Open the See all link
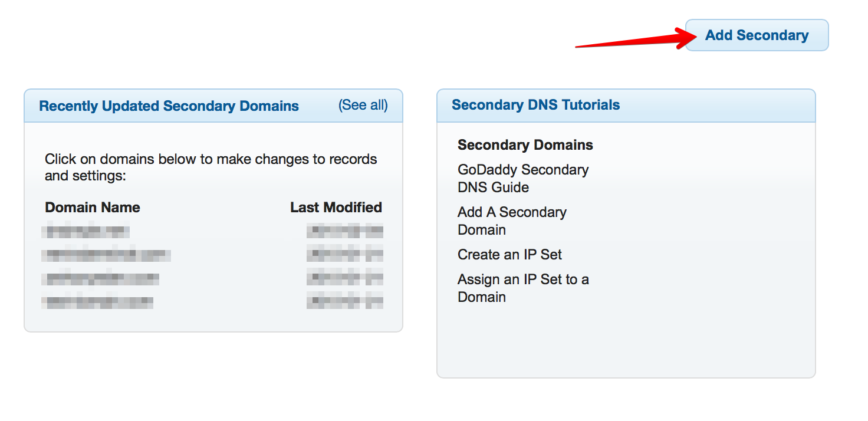The image size is (868, 421). coord(363,105)
